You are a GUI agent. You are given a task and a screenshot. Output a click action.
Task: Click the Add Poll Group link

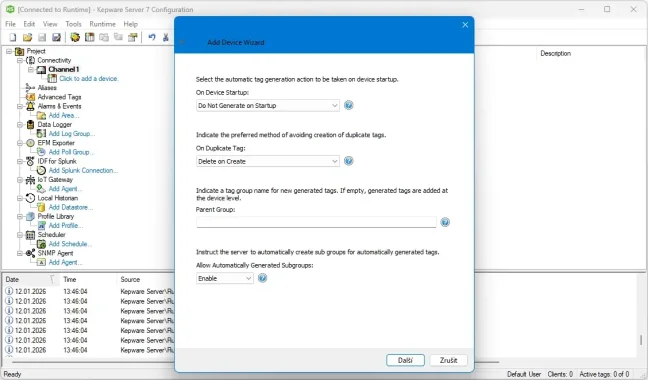[x=71, y=152]
